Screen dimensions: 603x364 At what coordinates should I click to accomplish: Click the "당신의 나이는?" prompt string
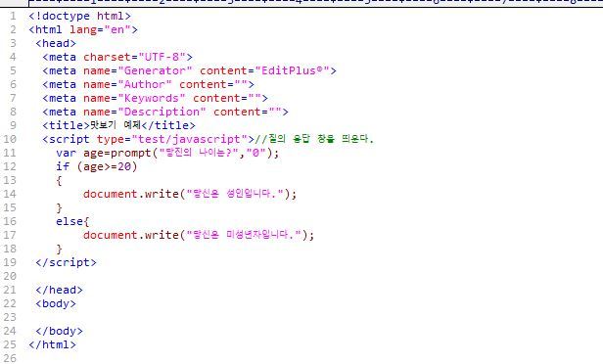[200, 153]
